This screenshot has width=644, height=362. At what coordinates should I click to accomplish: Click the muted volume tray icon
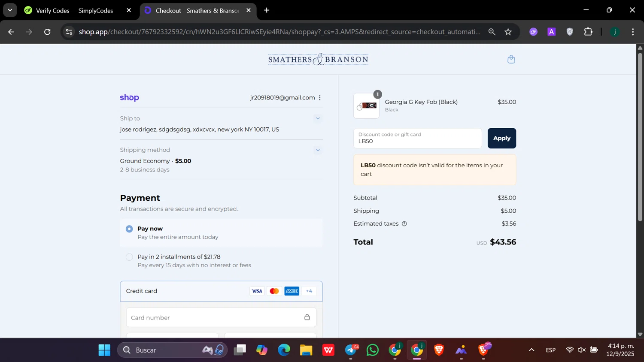click(x=582, y=350)
